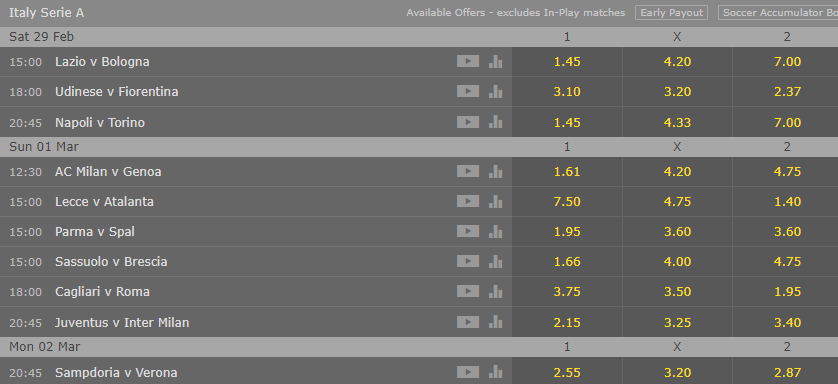838x384 pixels.
Task: View stats chart for Udinese v Fiorentina
Action: (x=495, y=91)
